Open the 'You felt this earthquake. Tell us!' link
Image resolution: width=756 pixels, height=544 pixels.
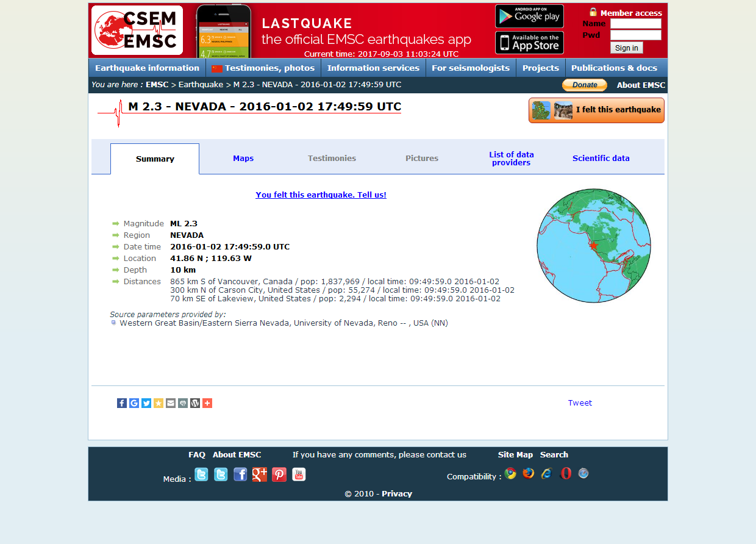click(321, 195)
